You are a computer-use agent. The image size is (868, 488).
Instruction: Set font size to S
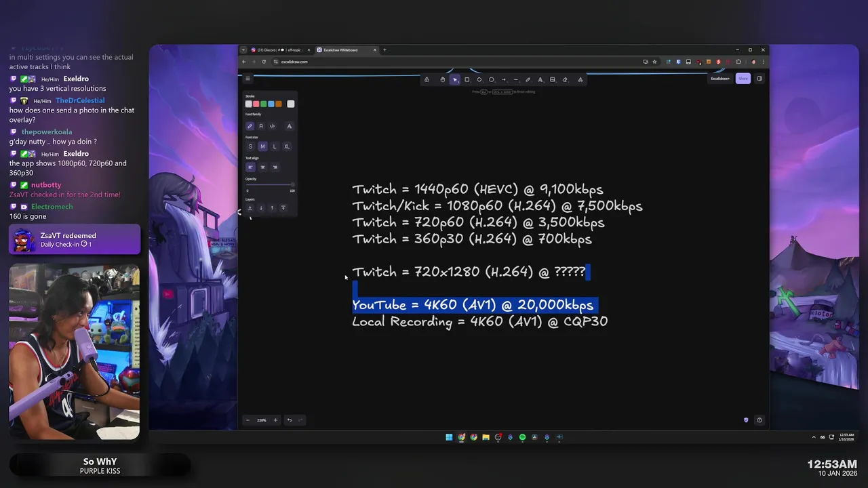tap(250, 146)
